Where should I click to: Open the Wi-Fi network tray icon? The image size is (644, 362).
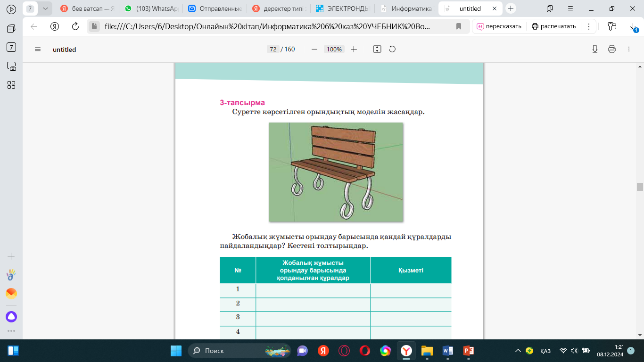[563, 351]
